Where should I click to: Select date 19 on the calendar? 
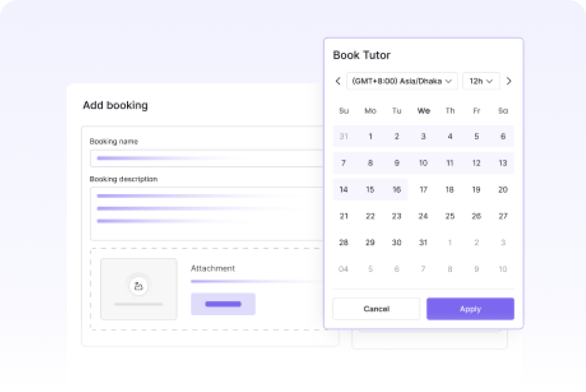476,189
